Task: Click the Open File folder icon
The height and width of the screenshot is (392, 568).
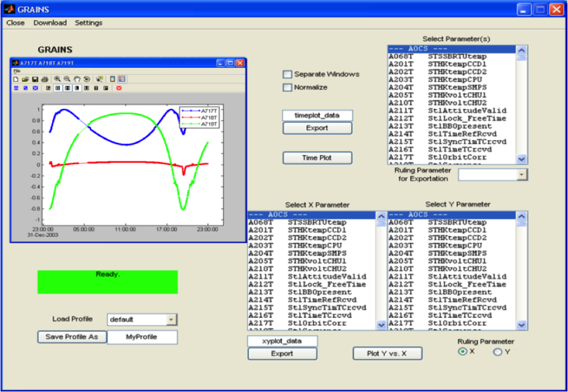Action: [x=25, y=79]
